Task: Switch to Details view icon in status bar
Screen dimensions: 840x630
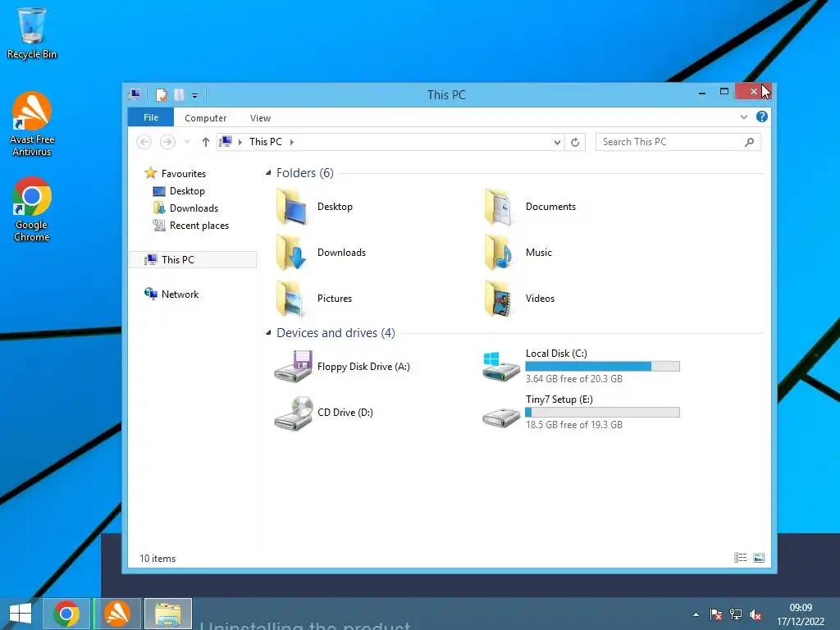Action: (x=741, y=558)
